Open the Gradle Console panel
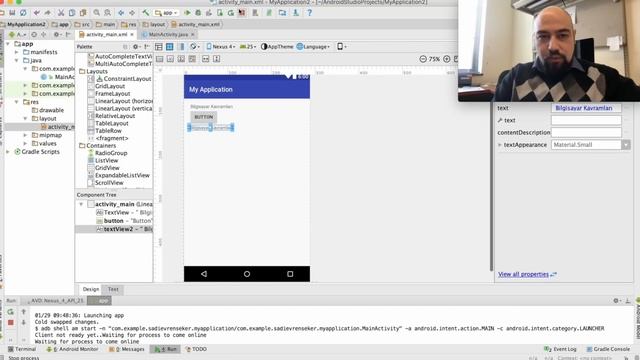 [608, 349]
